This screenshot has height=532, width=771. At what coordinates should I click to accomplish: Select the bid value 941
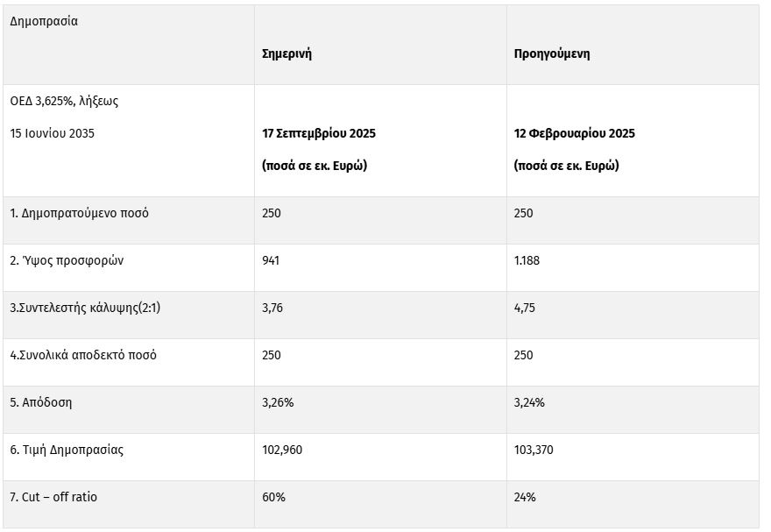click(272, 260)
